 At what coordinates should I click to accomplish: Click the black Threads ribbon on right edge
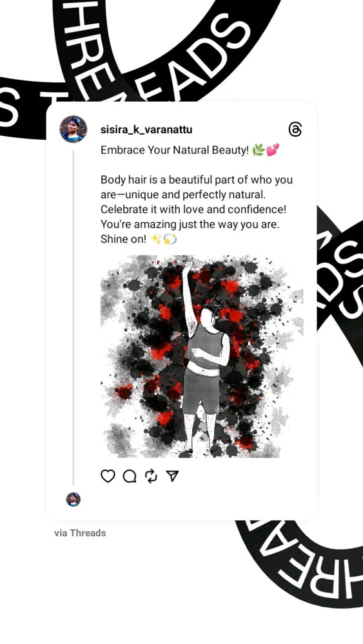[340, 283]
